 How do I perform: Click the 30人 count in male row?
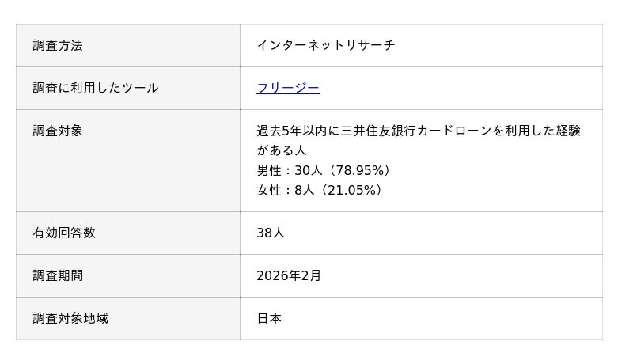click(x=309, y=170)
